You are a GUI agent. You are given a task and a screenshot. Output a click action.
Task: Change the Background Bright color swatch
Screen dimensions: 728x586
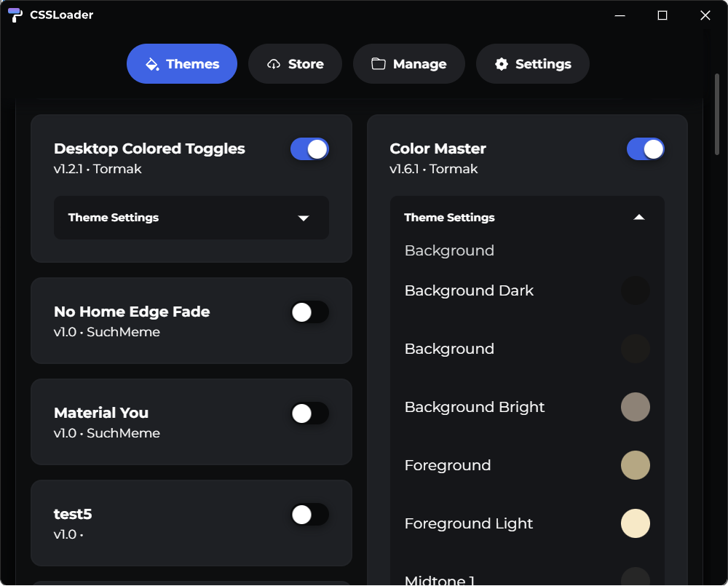[x=636, y=407]
